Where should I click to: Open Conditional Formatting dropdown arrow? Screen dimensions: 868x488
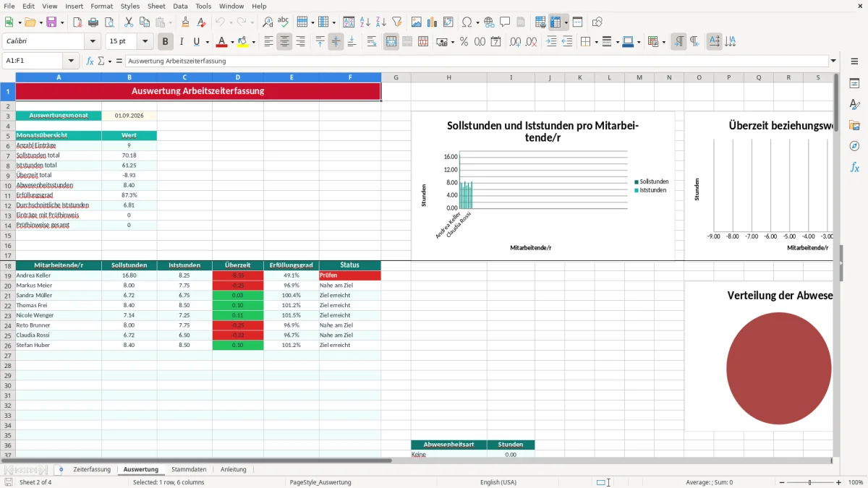coord(663,42)
